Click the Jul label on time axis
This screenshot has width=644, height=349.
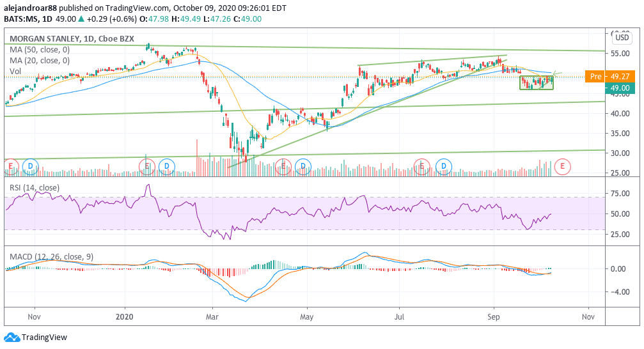click(399, 317)
